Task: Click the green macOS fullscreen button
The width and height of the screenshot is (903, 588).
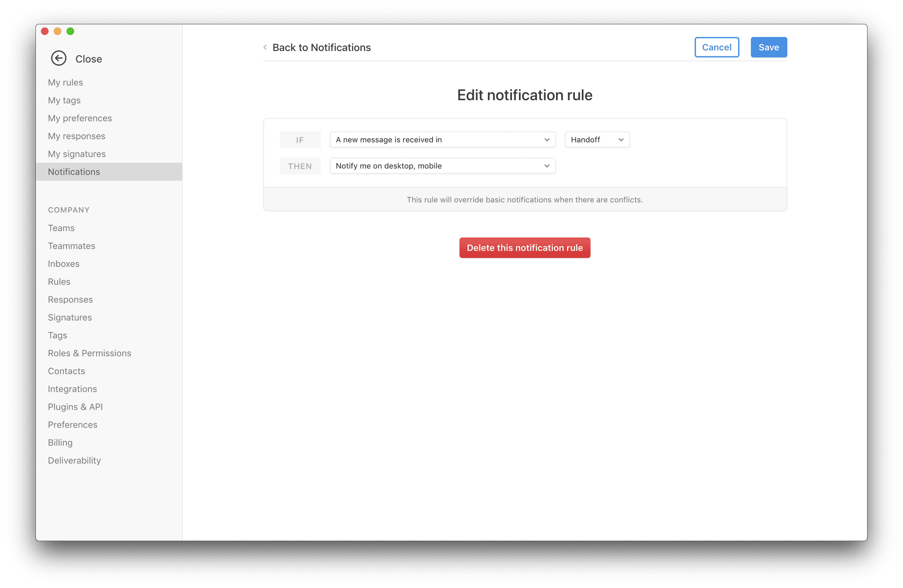Action: pyautogui.click(x=71, y=31)
